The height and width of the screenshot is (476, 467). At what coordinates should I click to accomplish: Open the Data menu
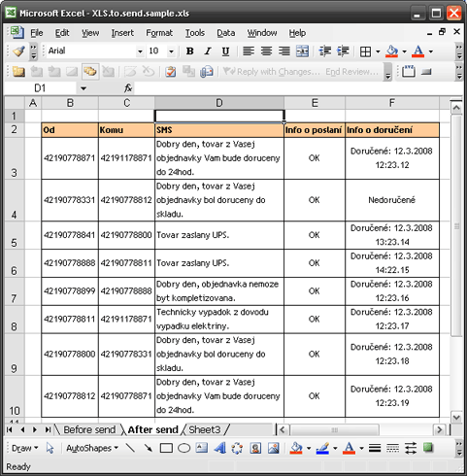(226, 33)
